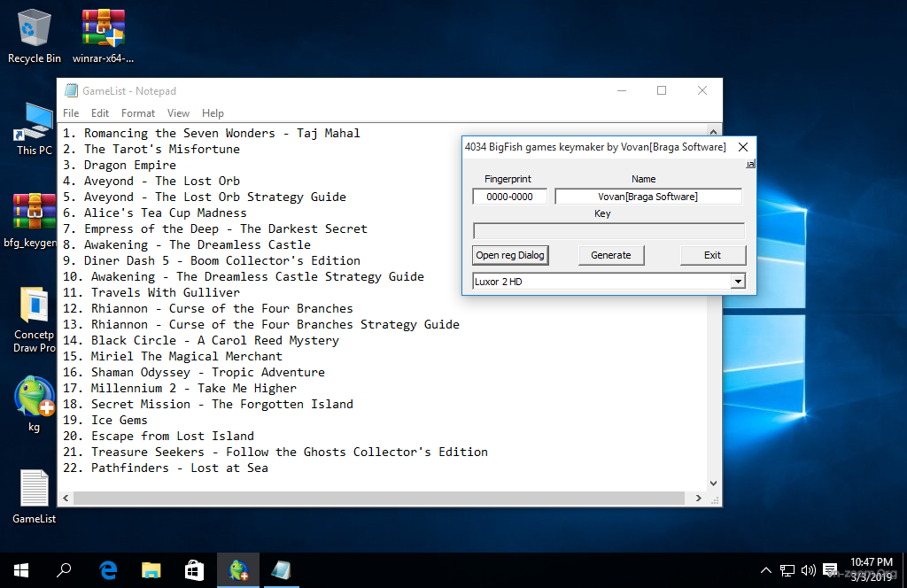Click line '2. The Tarot's Misfortune'
The width and height of the screenshot is (907, 588).
[x=151, y=149]
